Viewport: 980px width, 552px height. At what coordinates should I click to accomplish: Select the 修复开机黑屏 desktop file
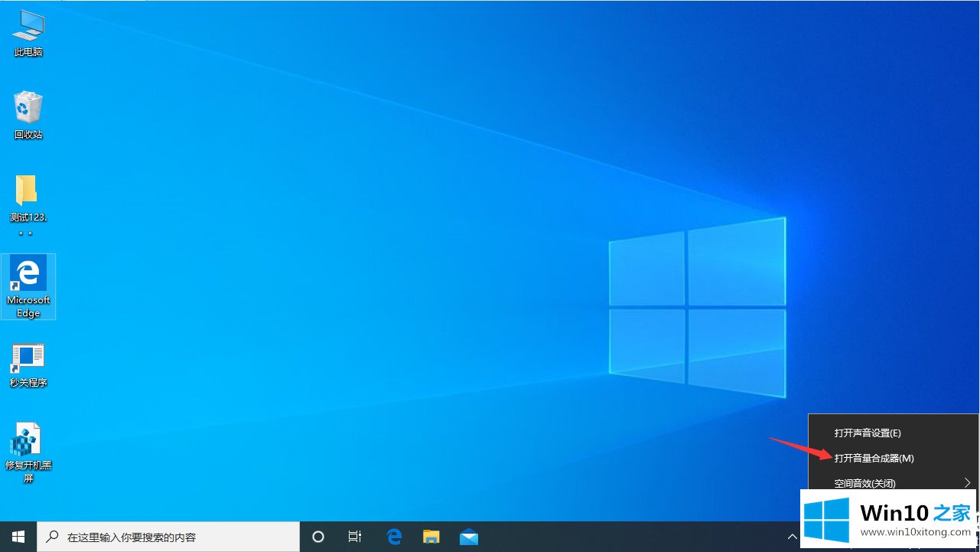click(28, 450)
